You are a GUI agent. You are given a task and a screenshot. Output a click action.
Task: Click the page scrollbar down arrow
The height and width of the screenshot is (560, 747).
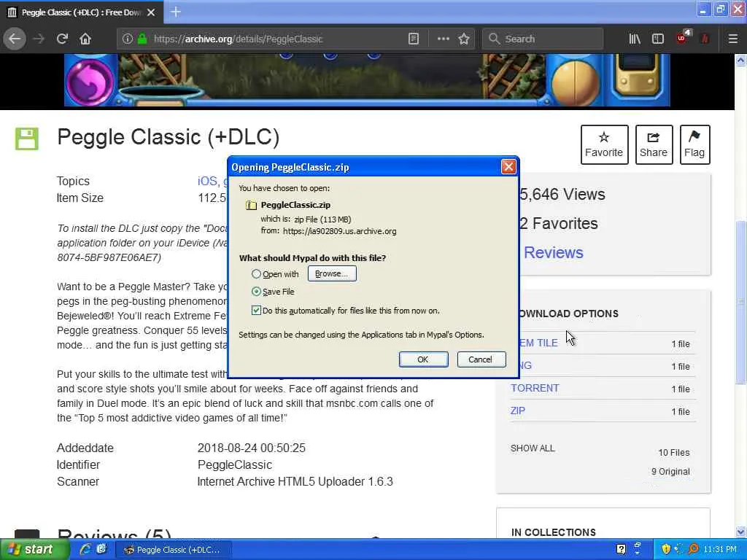[740, 532]
